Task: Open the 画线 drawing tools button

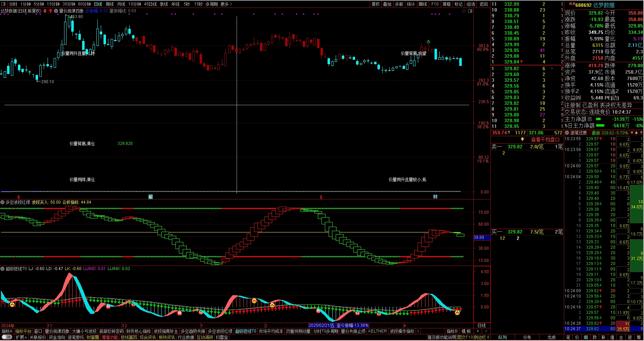Action: pyautogui.click(x=423, y=4)
